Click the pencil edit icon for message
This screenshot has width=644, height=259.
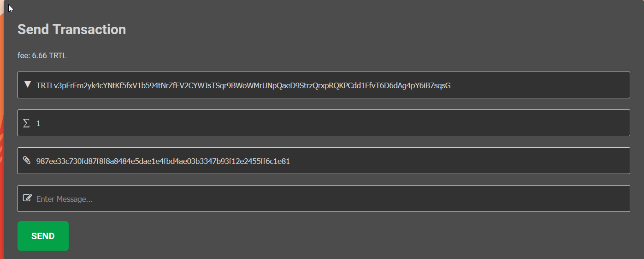click(x=27, y=198)
